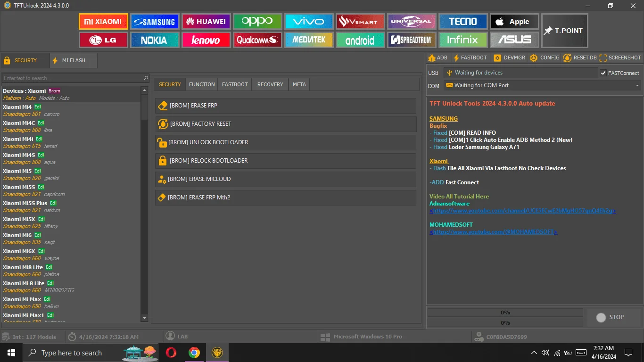
Task: Open the T.POINT pin button
Action: click(x=564, y=31)
